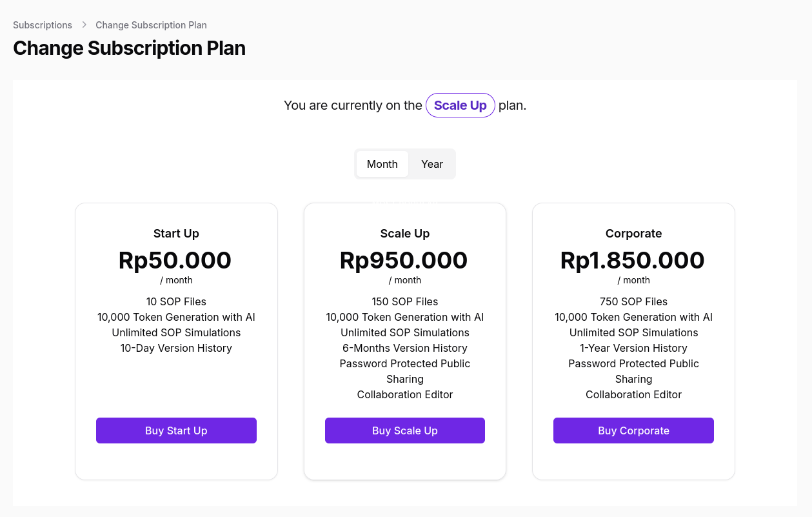Image resolution: width=812 pixels, height=517 pixels.
Task: Click the breadcrumb chevron separator
Action: point(84,25)
